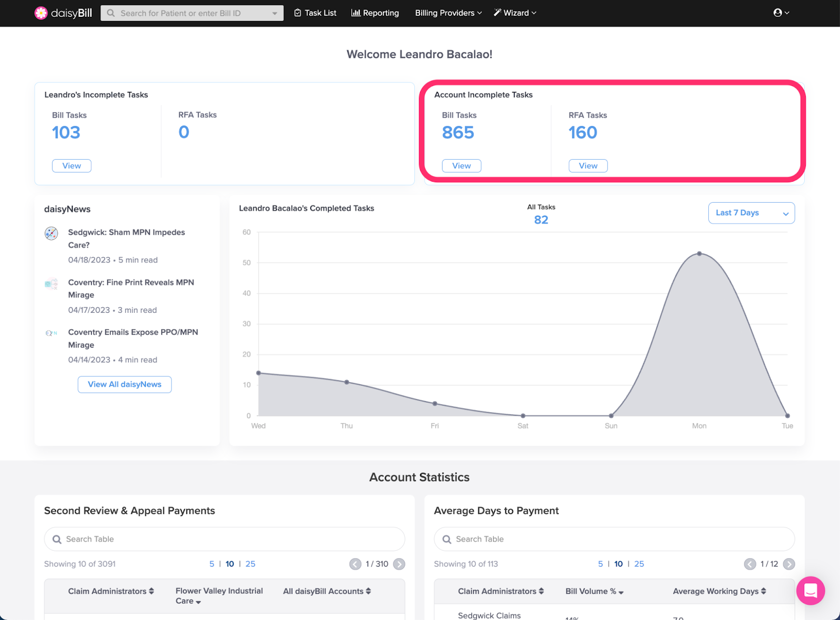Click the daisyBill flower logo
Image resolution: width=840 pixels, height=620 pixels.
(x=41, y=13)
